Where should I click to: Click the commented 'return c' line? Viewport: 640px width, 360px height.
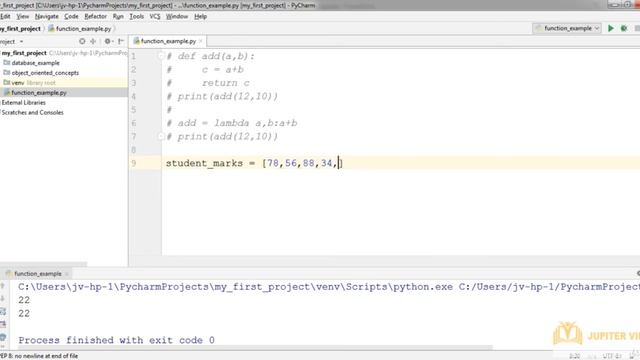coord(208,83)
